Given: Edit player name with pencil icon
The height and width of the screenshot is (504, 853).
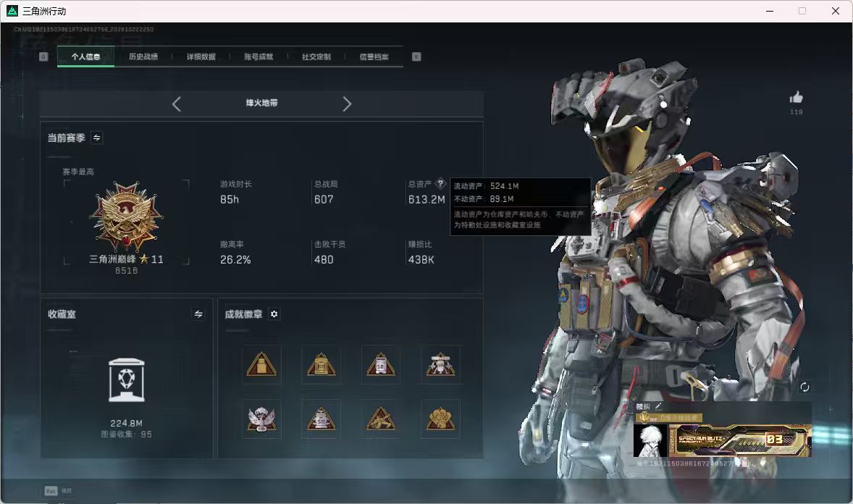Looking at the screenshot, I should coord(658,406).
